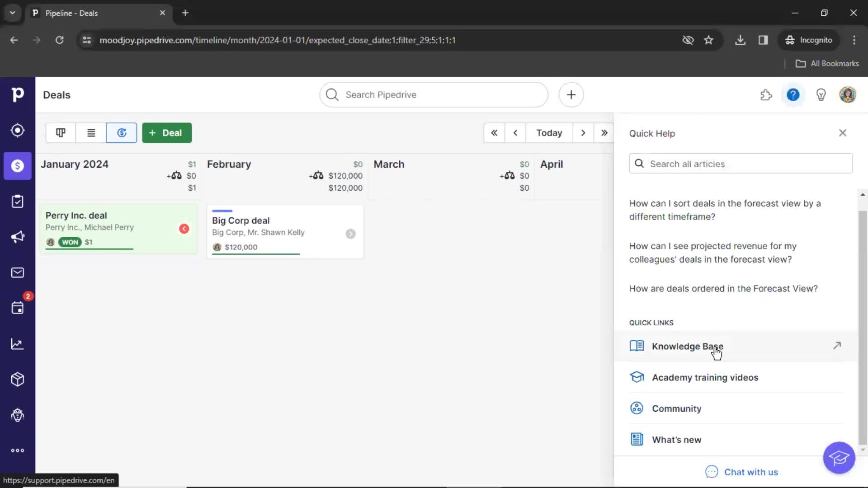Viewport: 868px width, 488px height.
Task: Switch to list view
Action: click(91, 133)
